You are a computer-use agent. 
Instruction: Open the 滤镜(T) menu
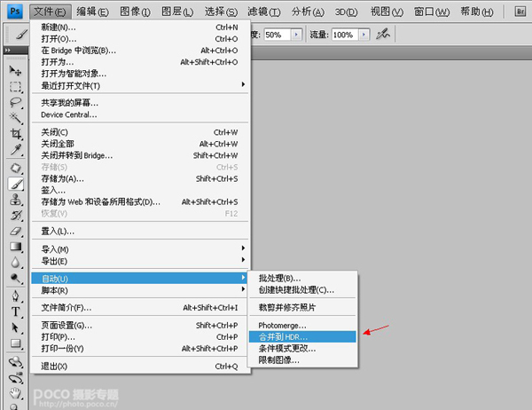coord(264,12)
